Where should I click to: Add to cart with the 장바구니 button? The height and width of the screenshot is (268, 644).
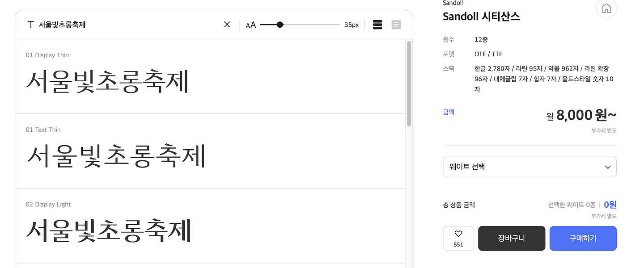[511, 238]
